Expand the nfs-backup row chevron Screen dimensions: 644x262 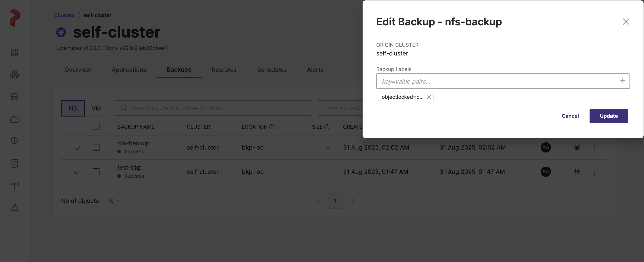click(77, 148)
